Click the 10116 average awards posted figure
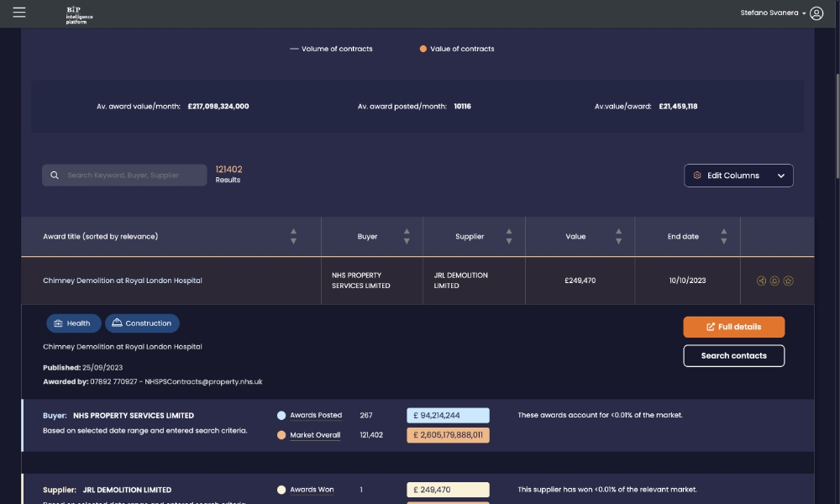840x504 pixels. click(x=462, y=106)
